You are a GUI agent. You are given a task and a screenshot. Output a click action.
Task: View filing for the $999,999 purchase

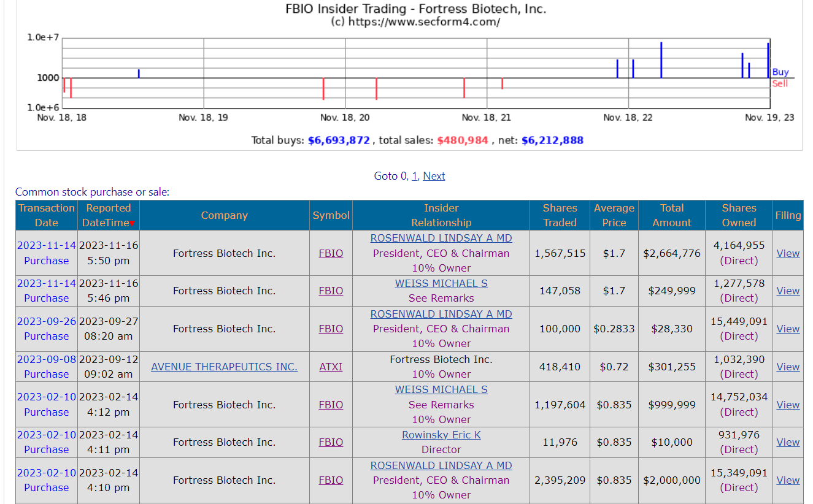click(788, 405)
